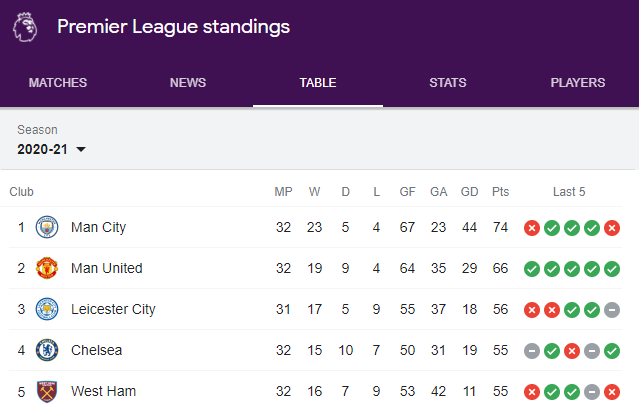Click Chelsea's red loss result icon

tap(572, 351)
